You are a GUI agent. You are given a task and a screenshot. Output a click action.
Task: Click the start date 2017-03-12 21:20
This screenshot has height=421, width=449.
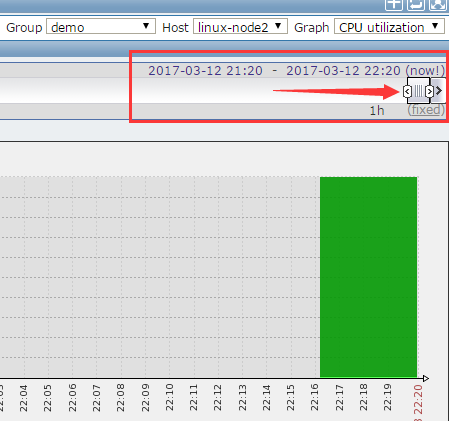(x=205, y=71)
